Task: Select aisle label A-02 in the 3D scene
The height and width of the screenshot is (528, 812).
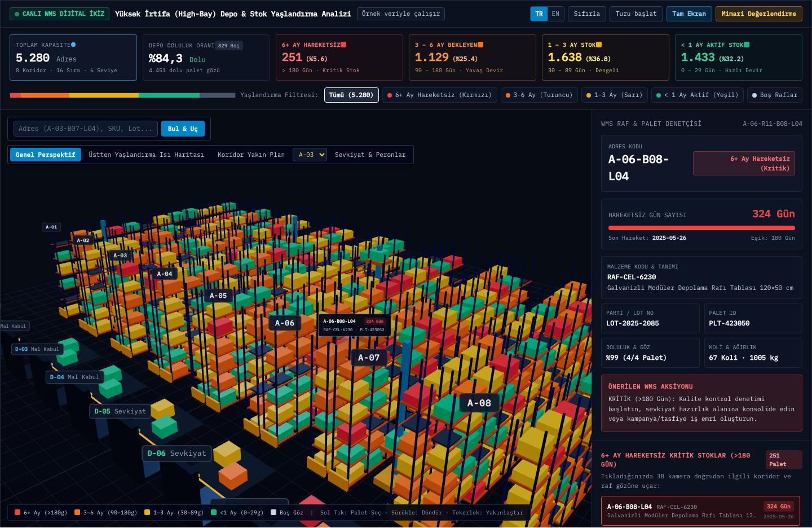Action: 83,240
